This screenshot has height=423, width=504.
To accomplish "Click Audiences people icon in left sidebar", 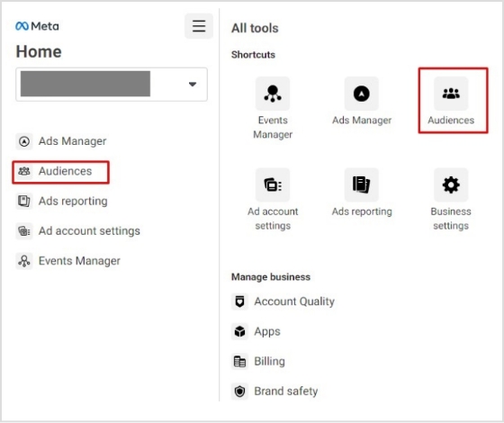I will 24,171.
